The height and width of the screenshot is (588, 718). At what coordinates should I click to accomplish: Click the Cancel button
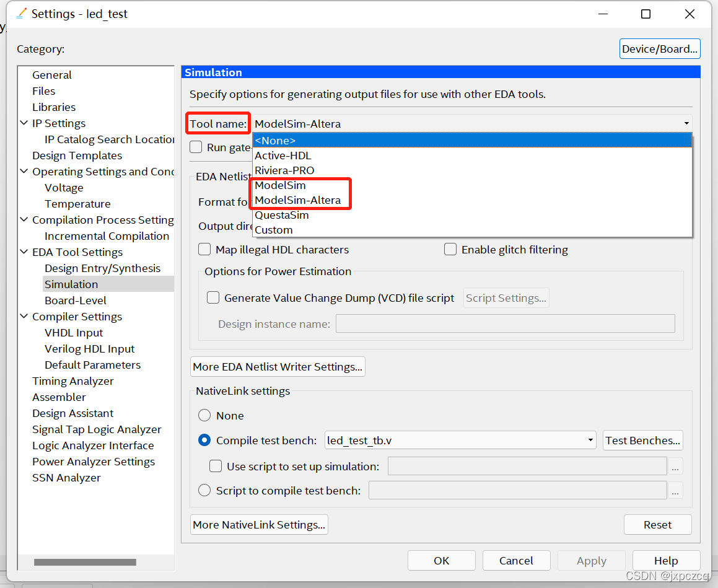[x=516, y=561]
